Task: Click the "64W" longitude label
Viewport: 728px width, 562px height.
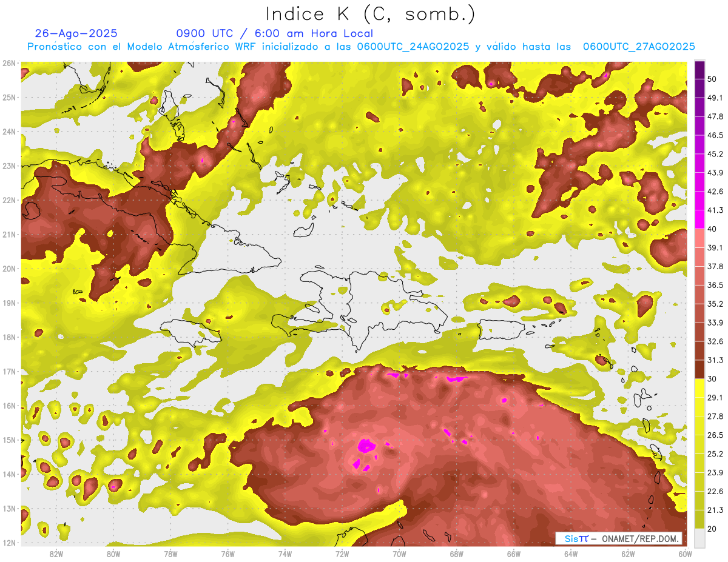Action: (571, 554)
